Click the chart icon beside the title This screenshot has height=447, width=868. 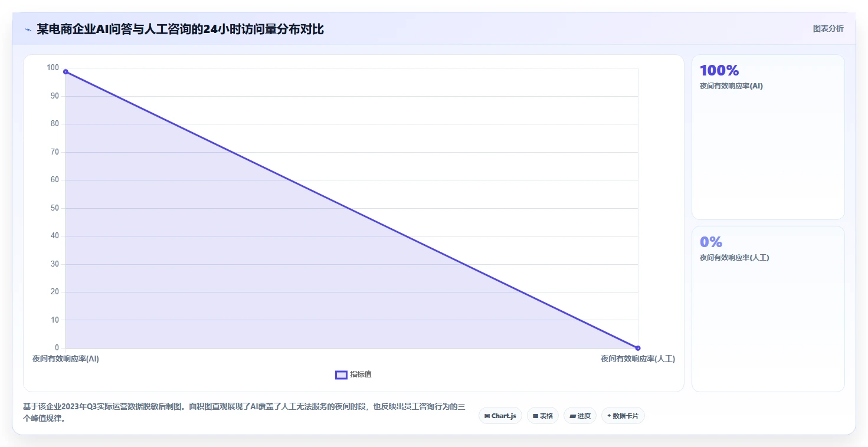point(28,29)
